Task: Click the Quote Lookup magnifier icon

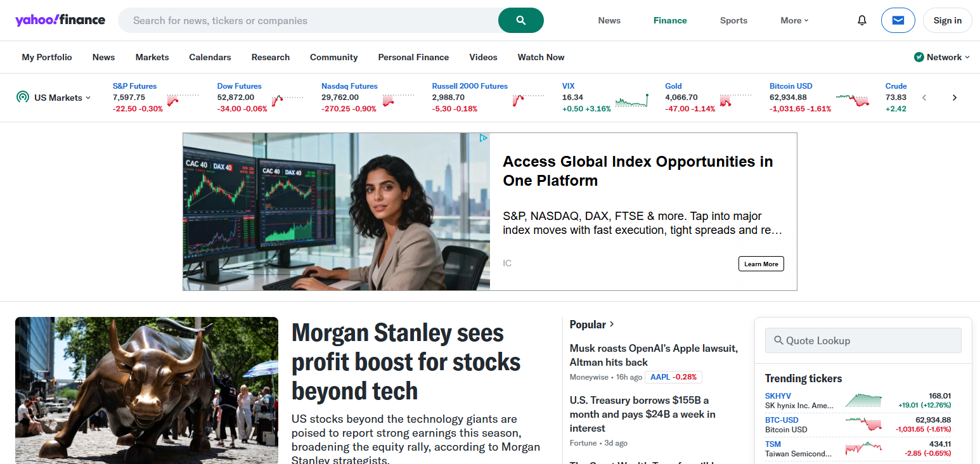Action: click(x=779, y=340)
